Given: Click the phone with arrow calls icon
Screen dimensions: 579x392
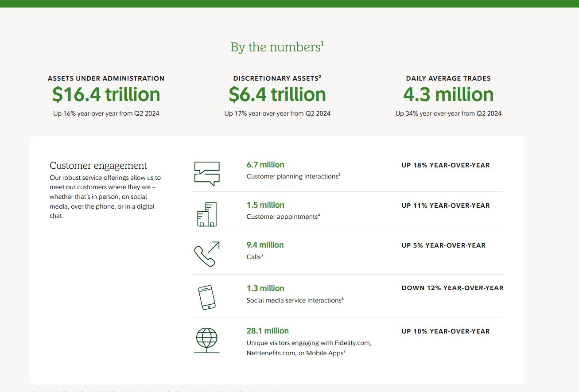Looking at the screenshot, I should (207, 254).
